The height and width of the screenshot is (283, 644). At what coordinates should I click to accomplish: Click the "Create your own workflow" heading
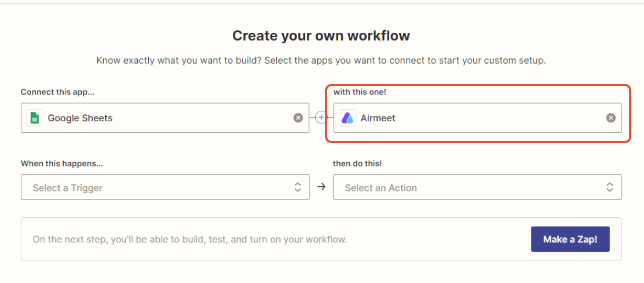321,36
